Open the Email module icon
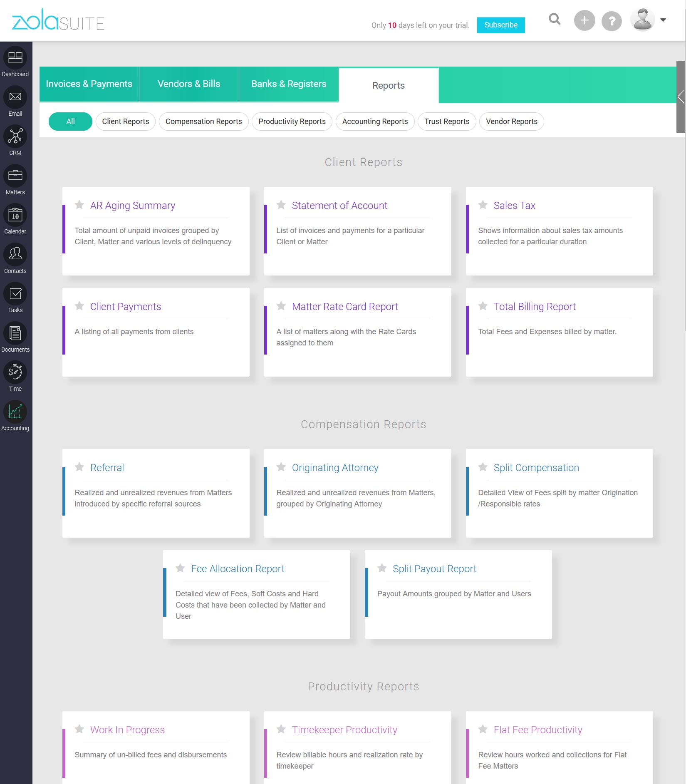The width and height of the screenshot is (686, 784). point(15,97)
